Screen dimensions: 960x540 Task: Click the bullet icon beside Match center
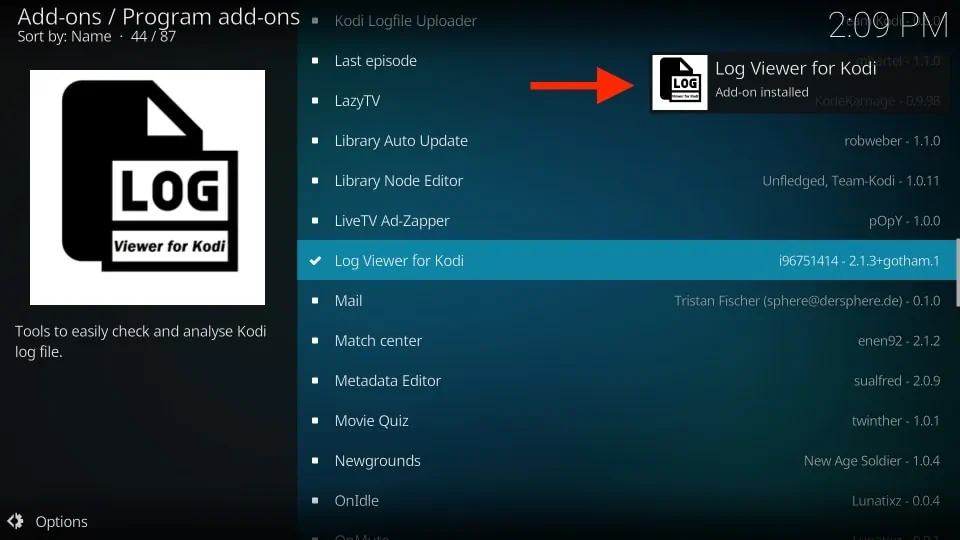click(315, 340)
